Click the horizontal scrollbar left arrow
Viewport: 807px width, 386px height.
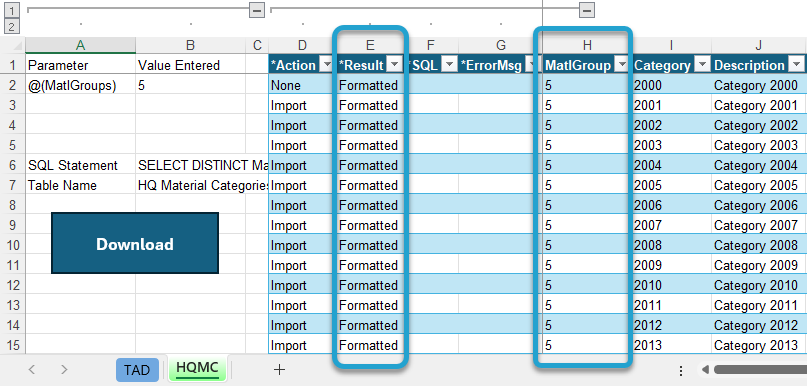705,370
